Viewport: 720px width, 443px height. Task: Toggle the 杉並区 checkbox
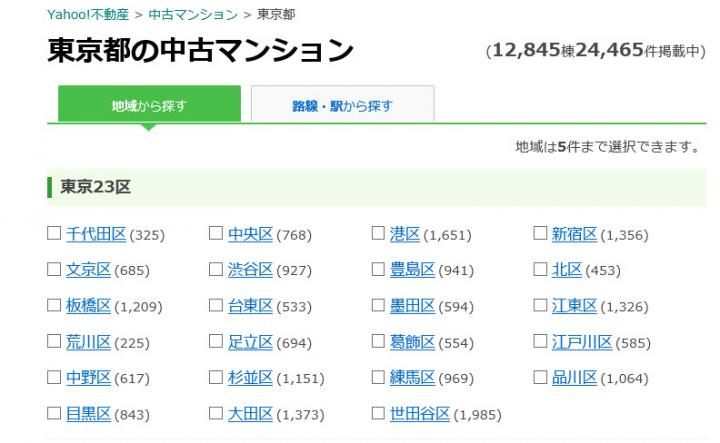[x=216, y=377]
